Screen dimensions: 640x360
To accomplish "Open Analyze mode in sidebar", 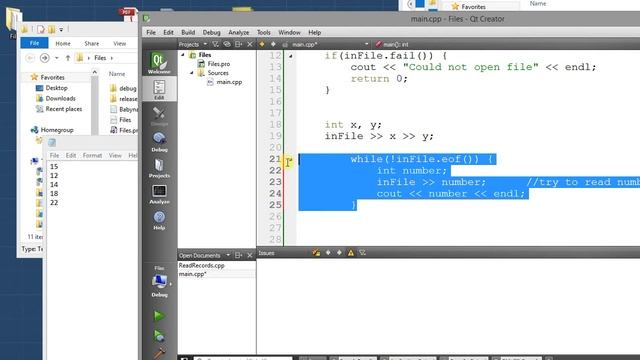I will (x=159, y=194).
